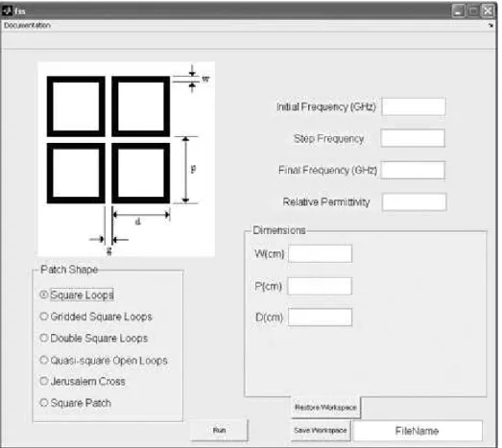Focus the Step Frequency input box
Viewport: 502px width, 448px height.
pos(413,138)
